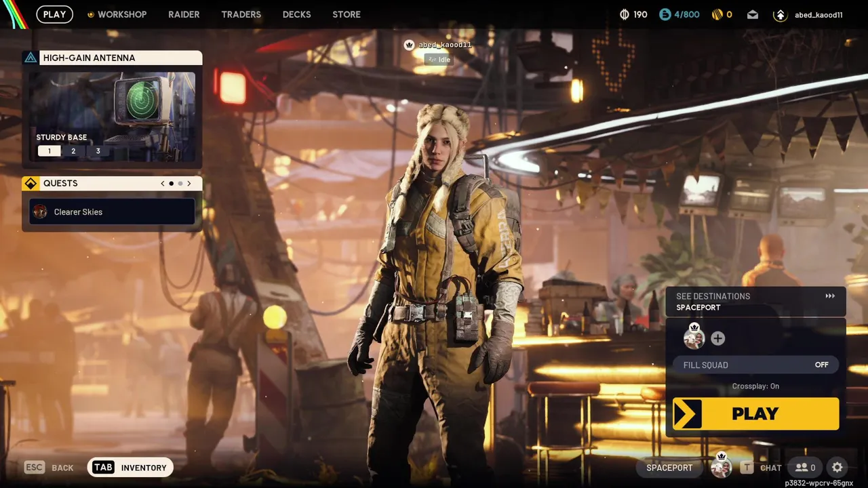This screenshot has width=868, height=488.
Task: Click the abed_kaood11 name tag above character
Action: (445, 45)
